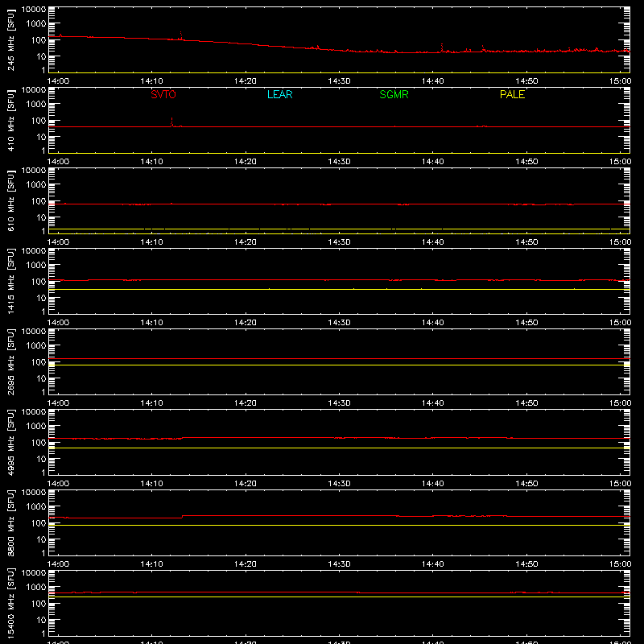Click the 1000 y-axis value on 410 MHz plot
This screenshot has width=644, height=644.
(36, 105)
